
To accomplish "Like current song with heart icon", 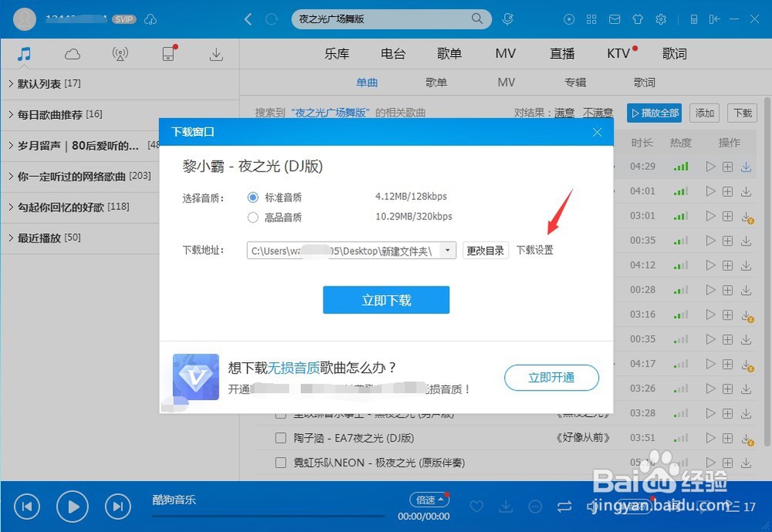I will click(476, 507).
